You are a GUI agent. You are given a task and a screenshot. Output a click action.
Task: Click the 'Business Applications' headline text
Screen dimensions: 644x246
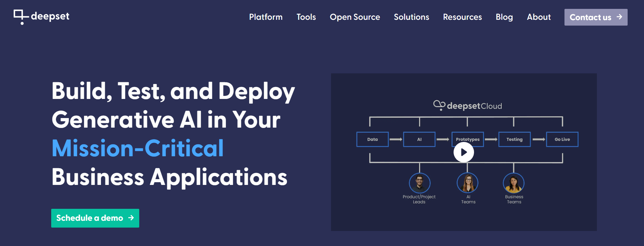170,177
